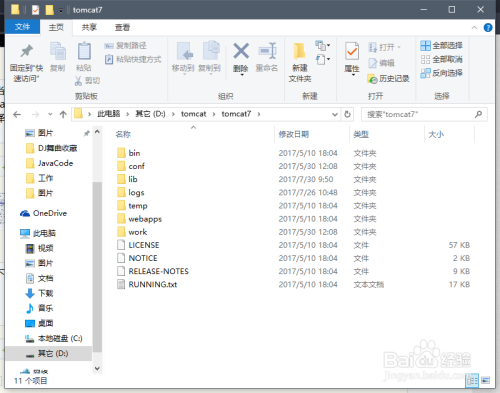The image size is (500, 393).
Task: Sort by Date modified column header
Action: 294,134
